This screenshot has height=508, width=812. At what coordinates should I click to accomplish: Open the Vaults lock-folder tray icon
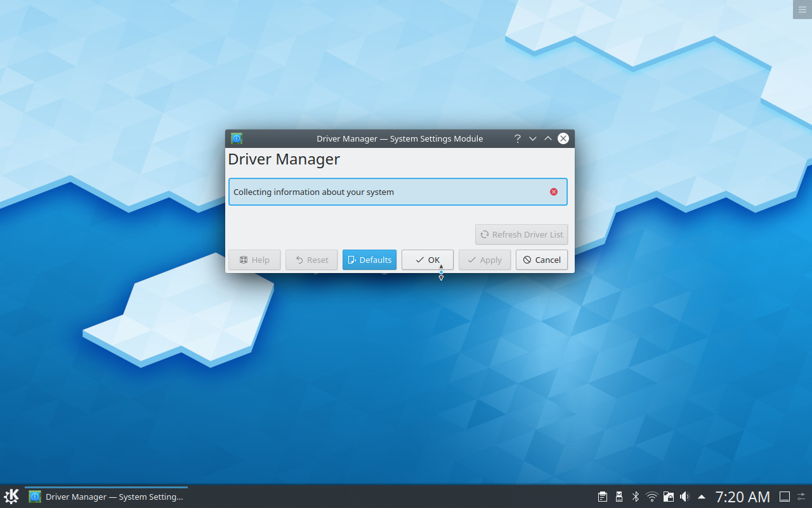669,497
